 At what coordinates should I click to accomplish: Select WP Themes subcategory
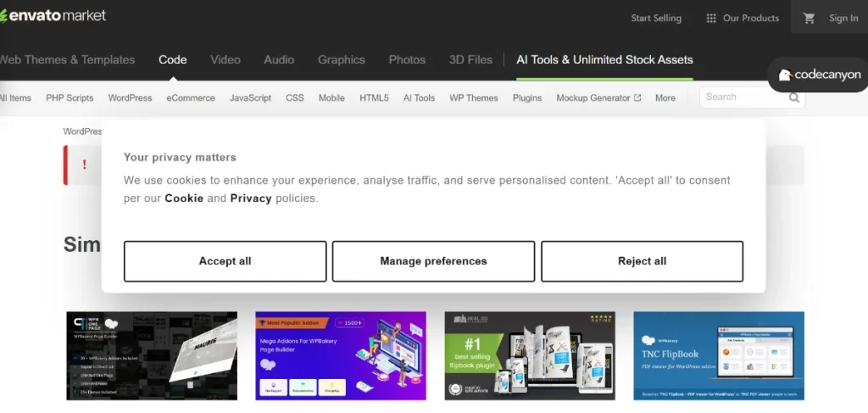coord(473,98)
